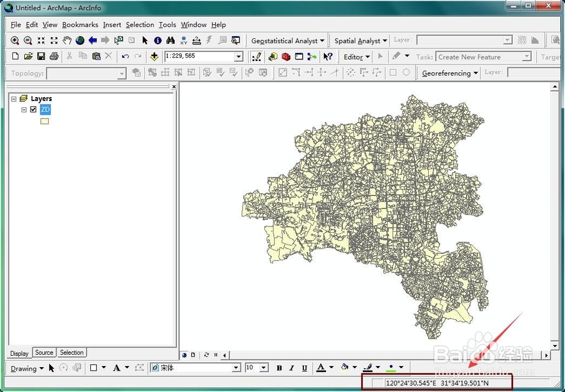
Task: Open the Drawing dropdown menu
Action: click(27, 368)
